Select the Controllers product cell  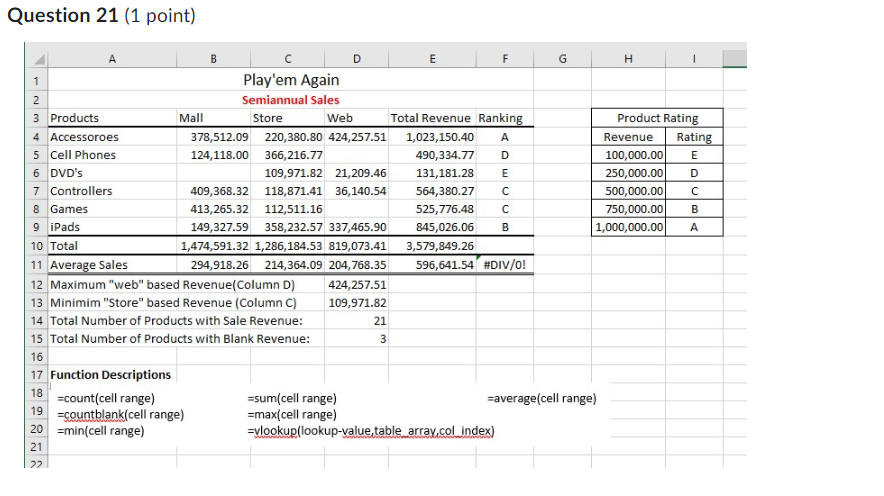coord(81,191)
